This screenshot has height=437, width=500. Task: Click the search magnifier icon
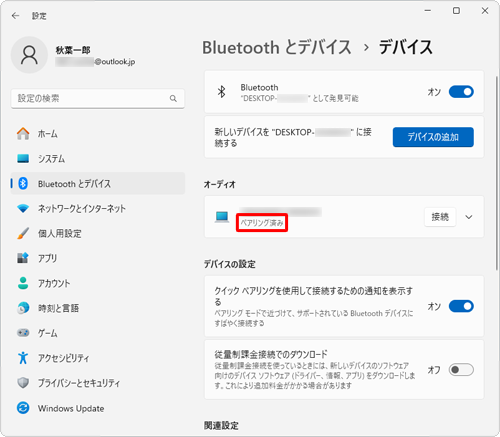coord(173,98)
